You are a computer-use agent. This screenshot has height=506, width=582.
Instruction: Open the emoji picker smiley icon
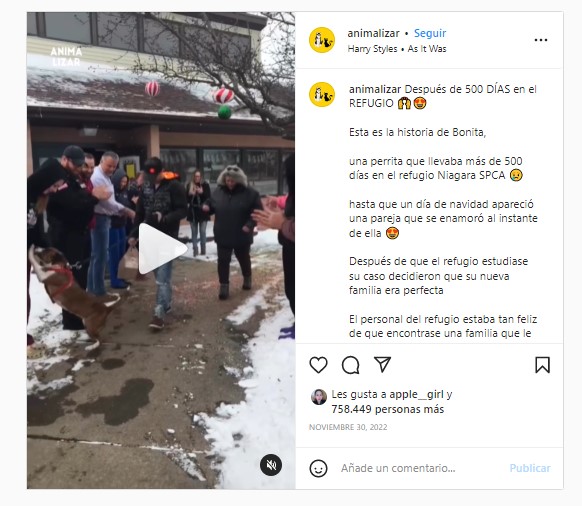coord(318,468)
